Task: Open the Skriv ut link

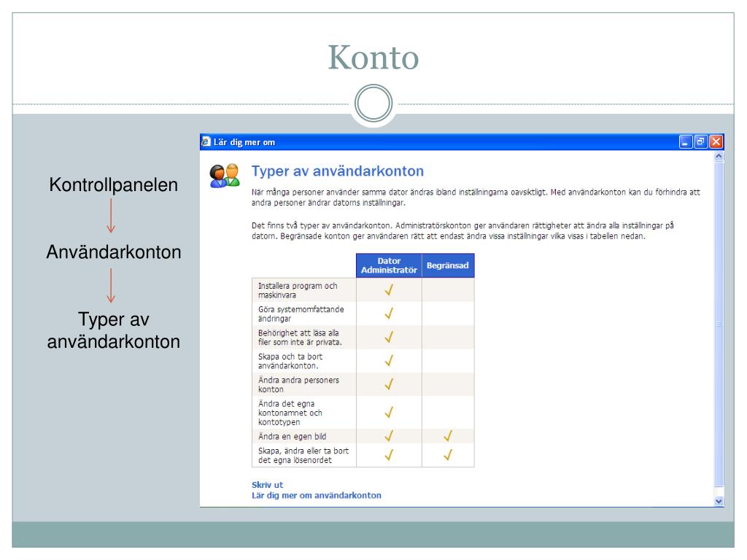Action: [267, 485]
